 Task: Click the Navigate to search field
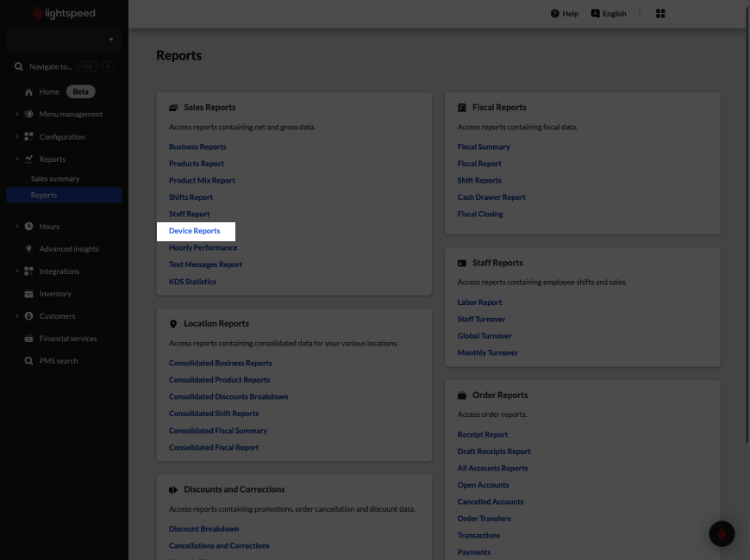point(64,66)
